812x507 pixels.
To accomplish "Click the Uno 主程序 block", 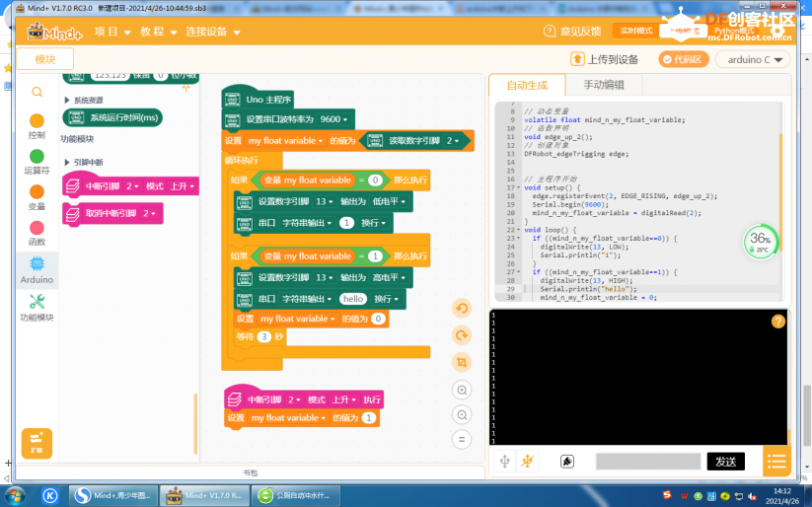I will pyautogui.click(x=258, y=99).
